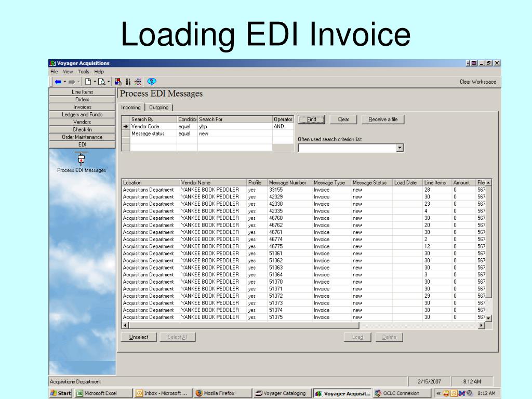Viewport: 532px width, 399px height.
Task: Open the Orders sidebar section
Action: (82, 99)
